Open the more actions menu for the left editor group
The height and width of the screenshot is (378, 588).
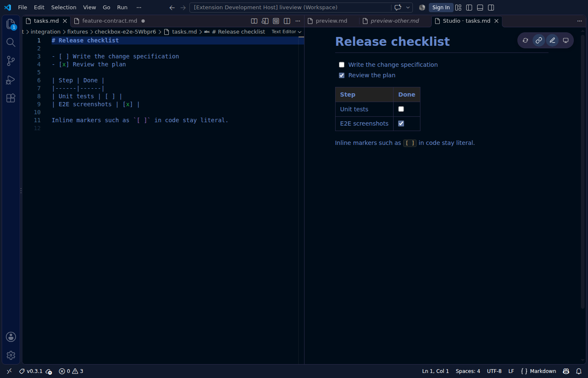[298, 21]
